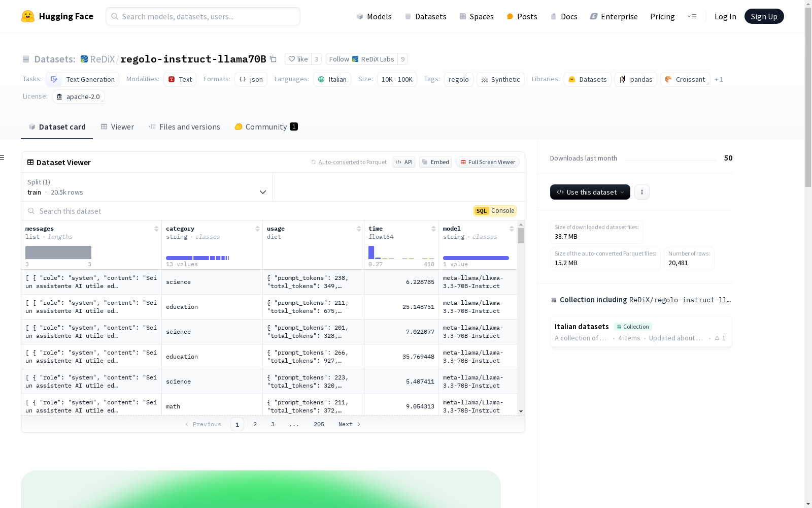The width and height of the screenshot is (812, 508).
Task: Expand the Split train dropdown
Action: coord(147,187)
